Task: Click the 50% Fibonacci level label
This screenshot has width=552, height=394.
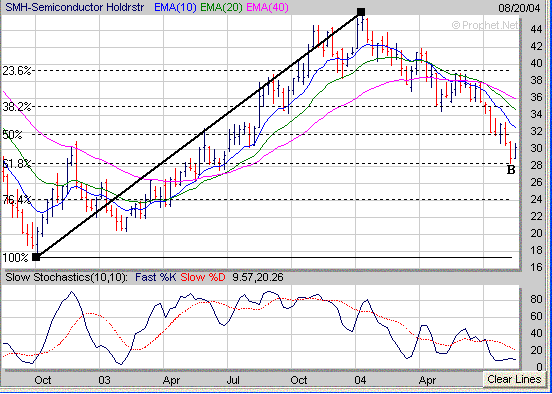Action: tap(12, 135)
